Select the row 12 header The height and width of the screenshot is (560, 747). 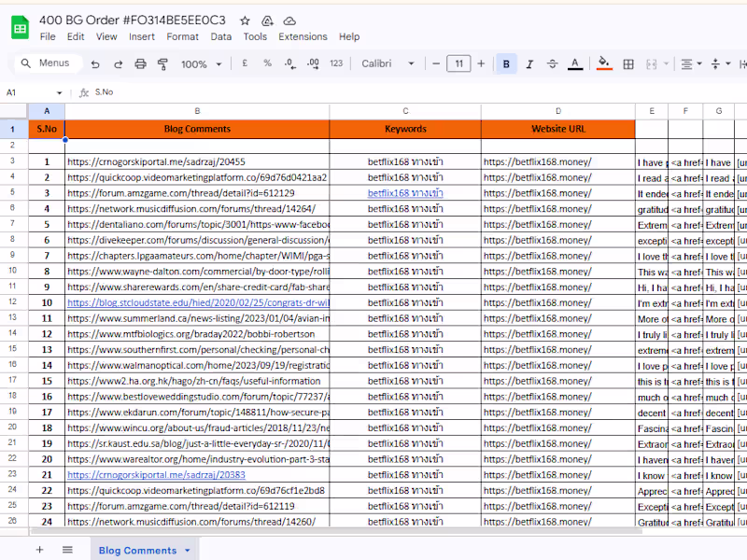13,301
